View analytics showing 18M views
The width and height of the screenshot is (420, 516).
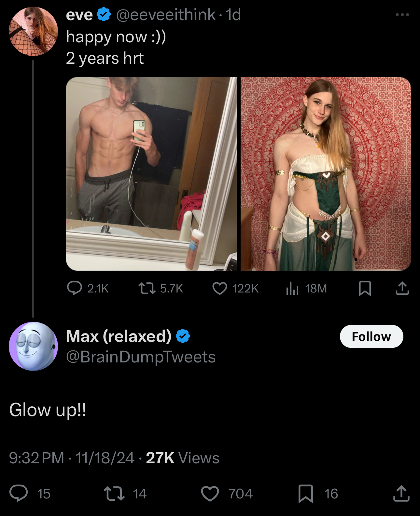point(292,288)
